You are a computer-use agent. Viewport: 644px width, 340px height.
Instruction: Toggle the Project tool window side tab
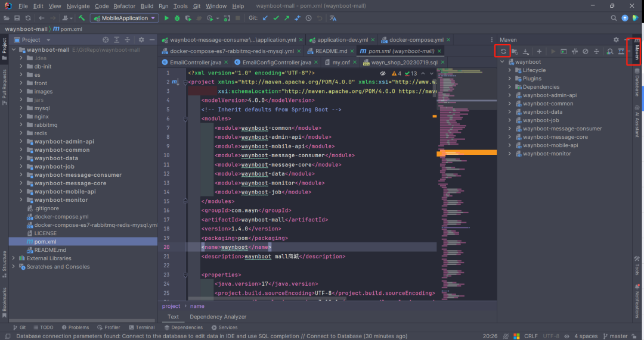pyautogui.click(x=4, y=48)
